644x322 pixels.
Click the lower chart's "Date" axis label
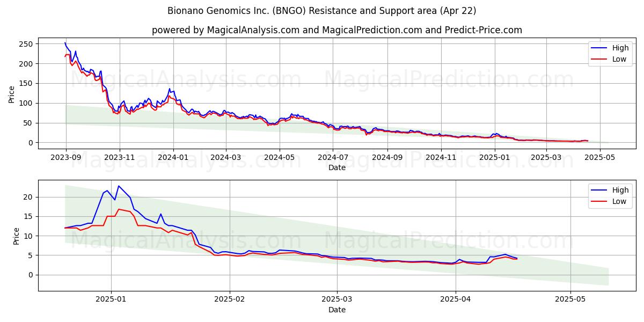point(336,310)
